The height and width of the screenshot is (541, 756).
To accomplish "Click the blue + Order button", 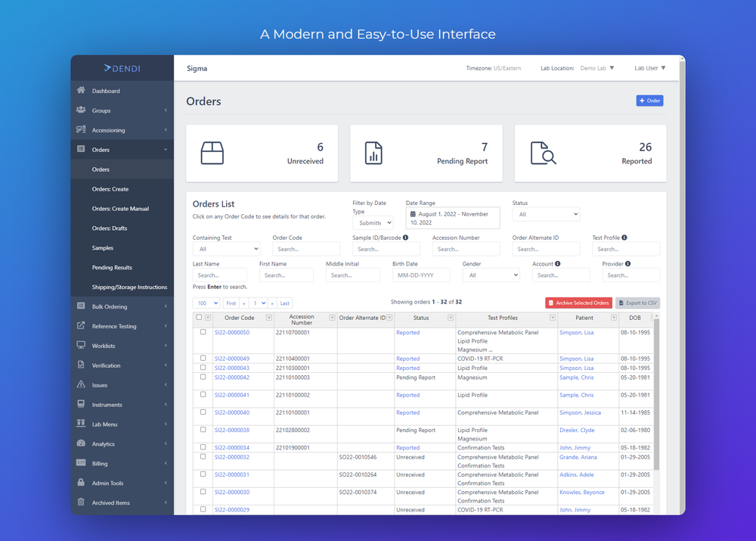I will pos(649,101).
